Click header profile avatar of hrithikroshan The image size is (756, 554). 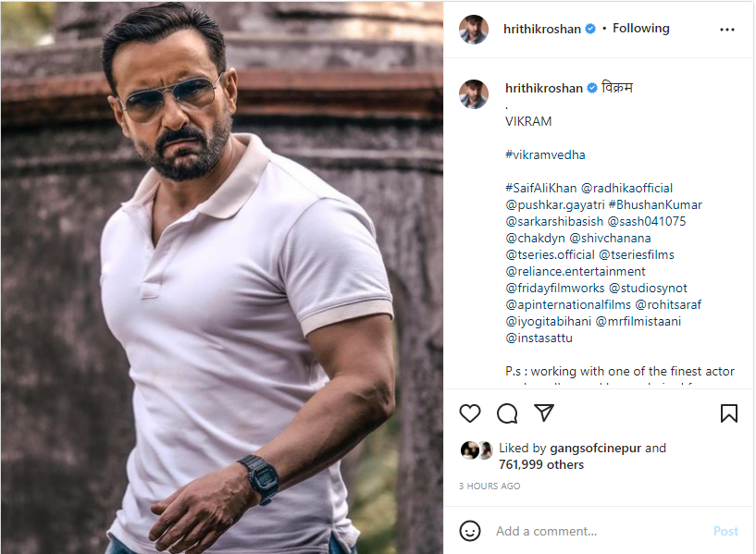474,29
